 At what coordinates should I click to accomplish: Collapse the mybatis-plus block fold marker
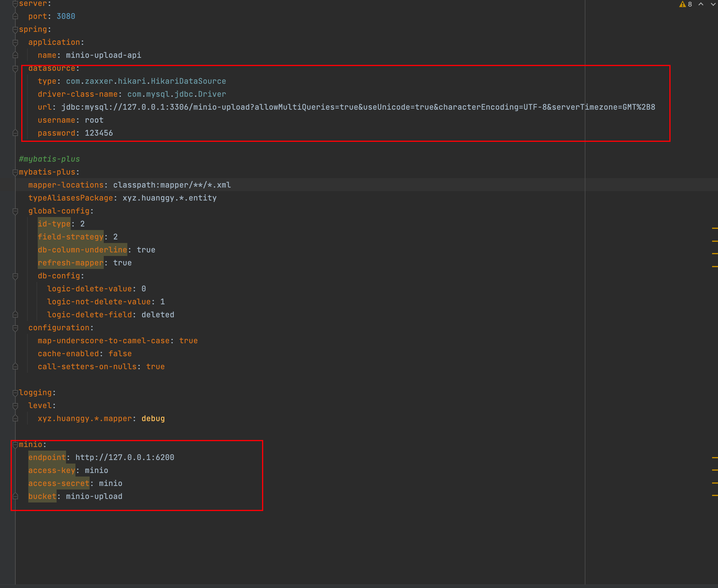(15, 173)
